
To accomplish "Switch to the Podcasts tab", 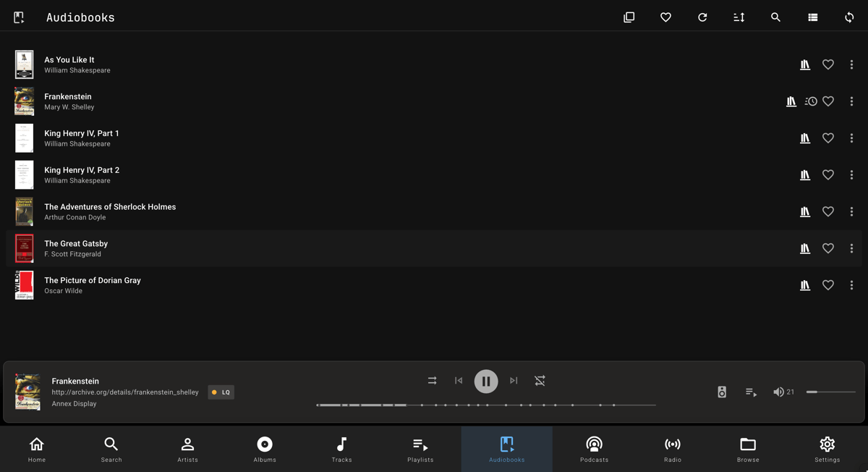I will pos(594,449).
